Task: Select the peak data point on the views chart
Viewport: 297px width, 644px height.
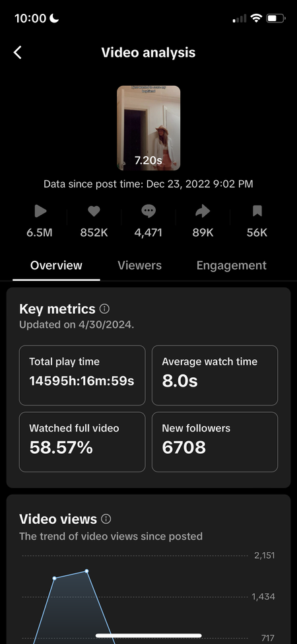Action: (x=87, y=571)
